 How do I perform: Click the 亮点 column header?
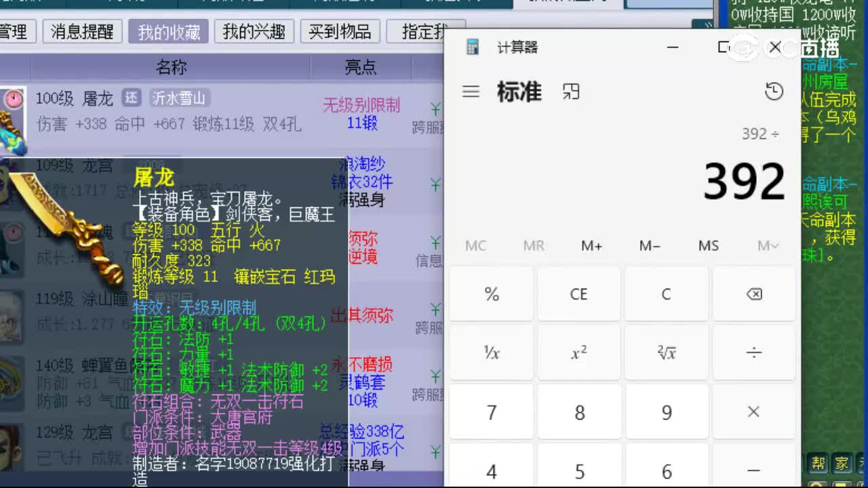[360, 67]
